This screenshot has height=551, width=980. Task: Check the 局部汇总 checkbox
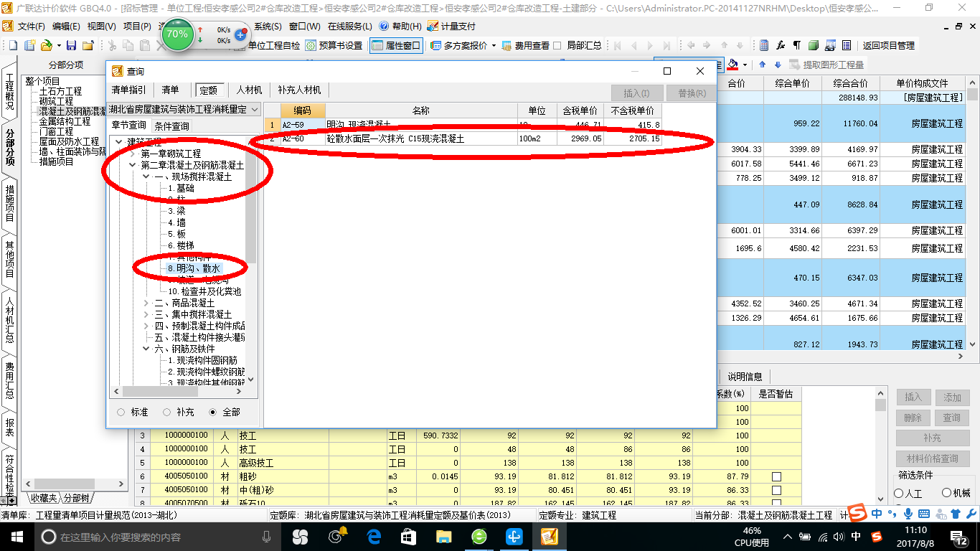(x=557, y=45)
